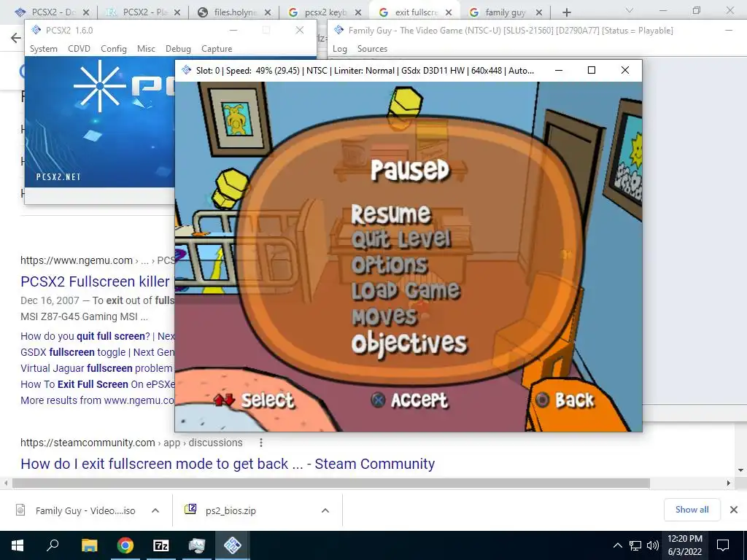Open the Sources menu in console window
Screen dimensions: 747x560
[x=372, y=49]
